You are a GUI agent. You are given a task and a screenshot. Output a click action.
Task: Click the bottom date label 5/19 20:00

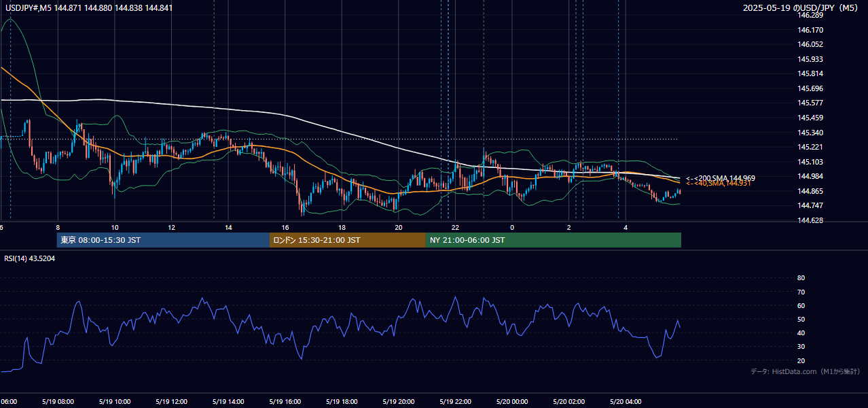[398, 401]
